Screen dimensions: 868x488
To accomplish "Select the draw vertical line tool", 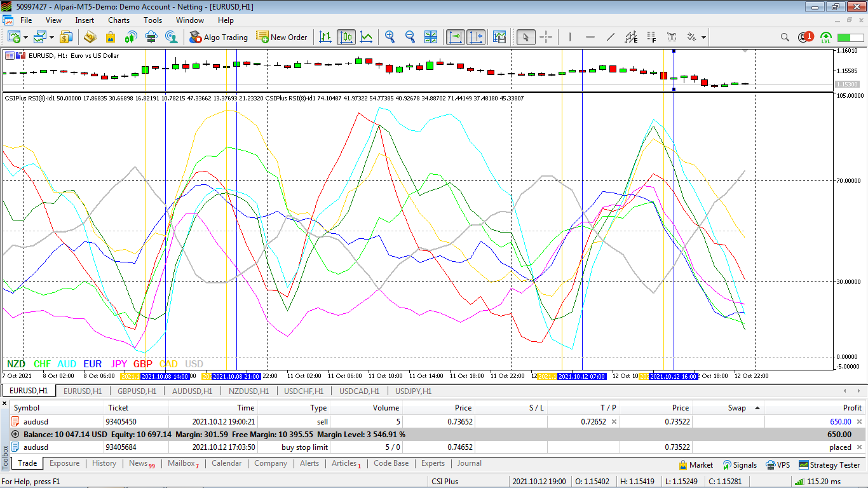I will pyautogui.click(x=570, y=37).
